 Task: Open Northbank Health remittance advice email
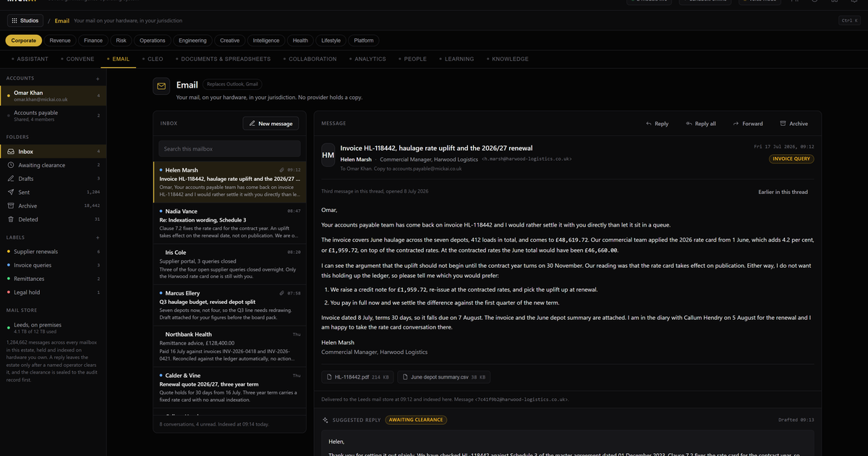tap(229, 347)
